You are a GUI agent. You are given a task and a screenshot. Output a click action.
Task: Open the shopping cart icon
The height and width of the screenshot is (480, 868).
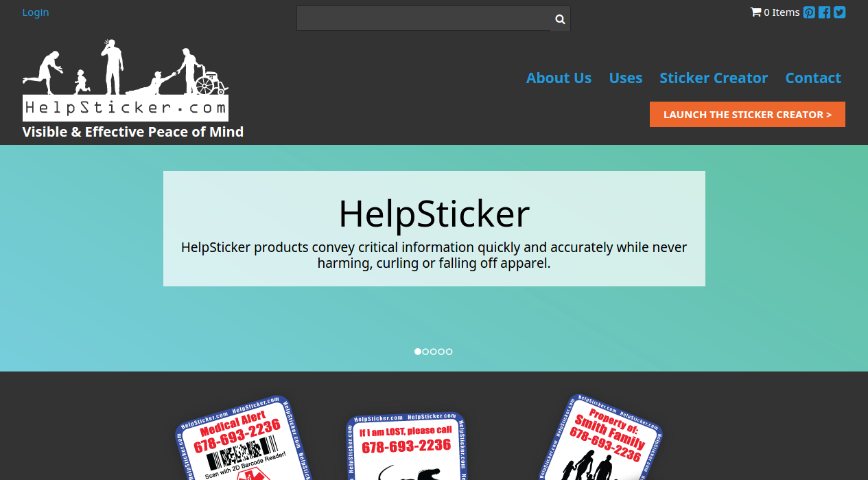(x=755, y=12)
